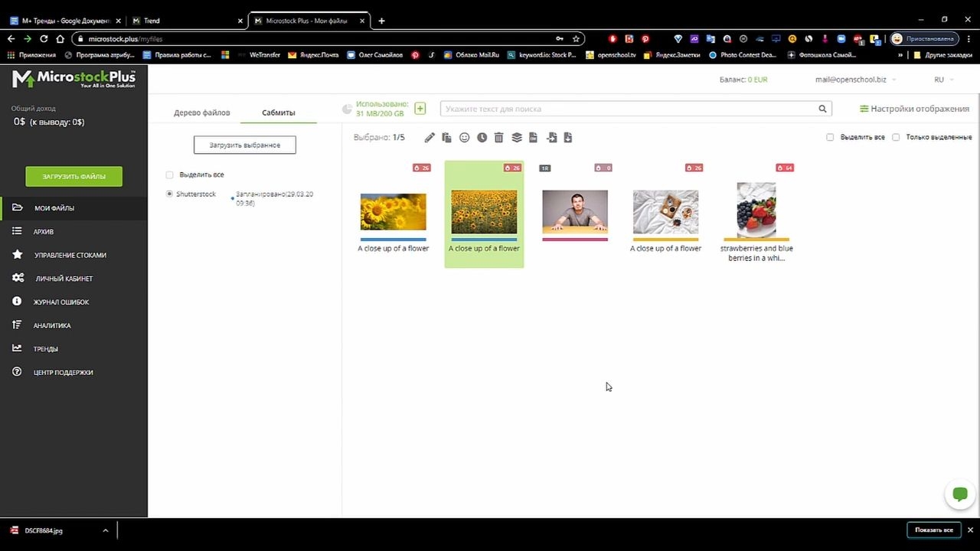Open 'Настройки отображения' display settings
Screen dimensions: 980x551
coord(914,109)
